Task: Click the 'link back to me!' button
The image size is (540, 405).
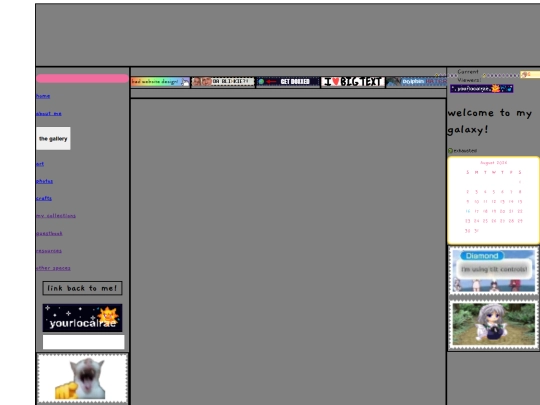Action: point(82,288)
